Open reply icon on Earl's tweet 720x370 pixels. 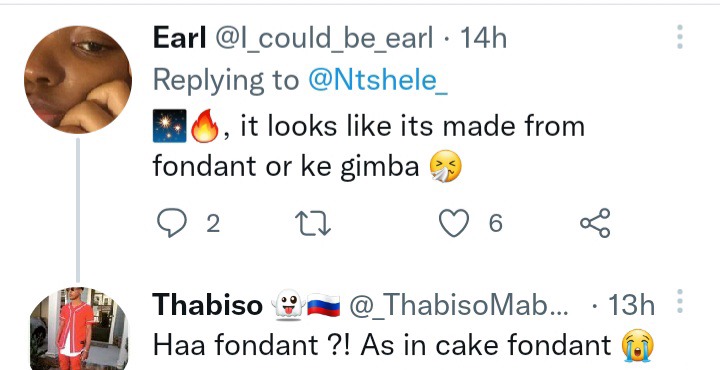[x=172, y=223]
